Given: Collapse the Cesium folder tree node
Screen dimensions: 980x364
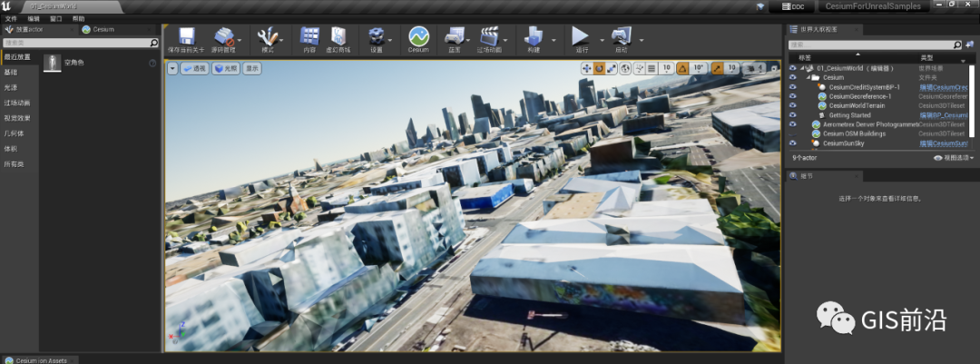Looking at the screenshot, I should point(808,77).
